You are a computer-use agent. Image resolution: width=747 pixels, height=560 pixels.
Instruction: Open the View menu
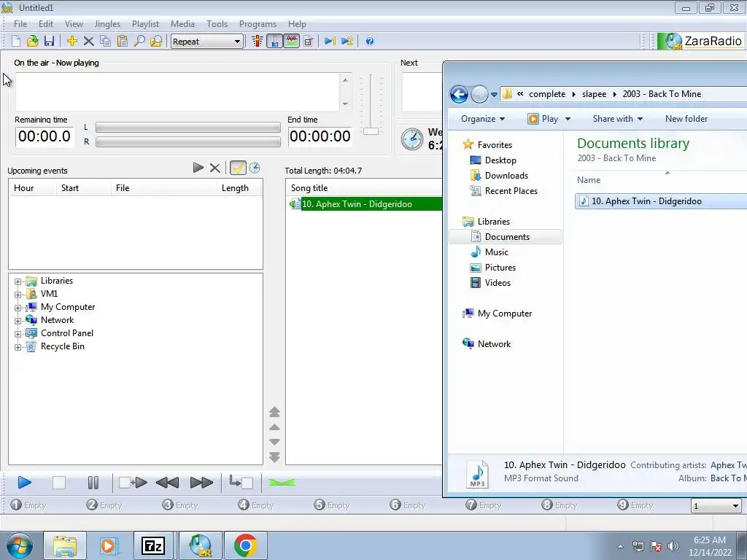coord(74,24)
